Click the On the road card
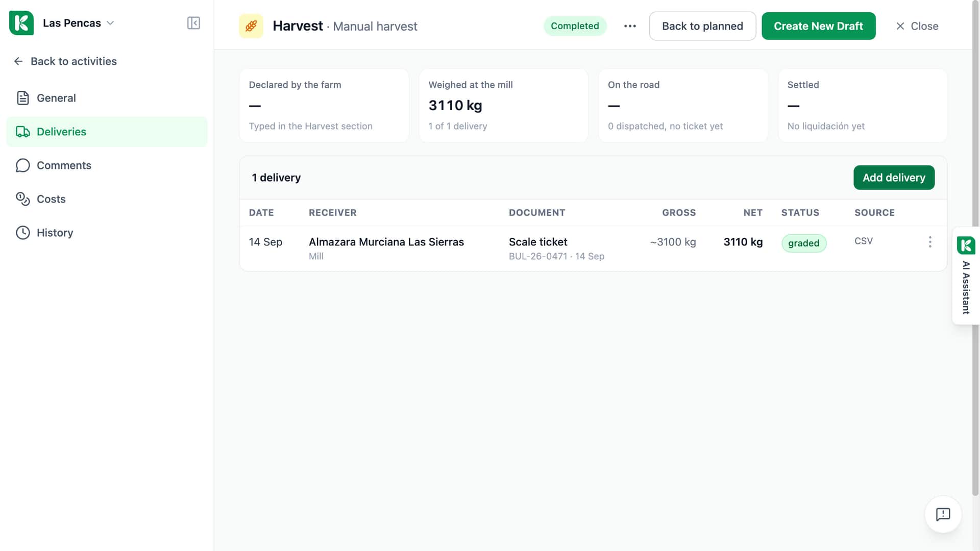980x551 pixels. 683,106
